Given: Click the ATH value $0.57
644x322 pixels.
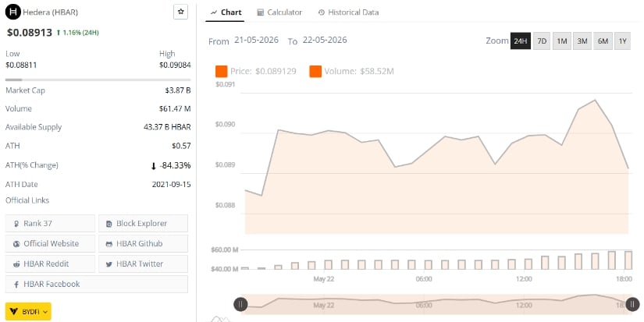Looking at the screenshot, I should (182, 146).
